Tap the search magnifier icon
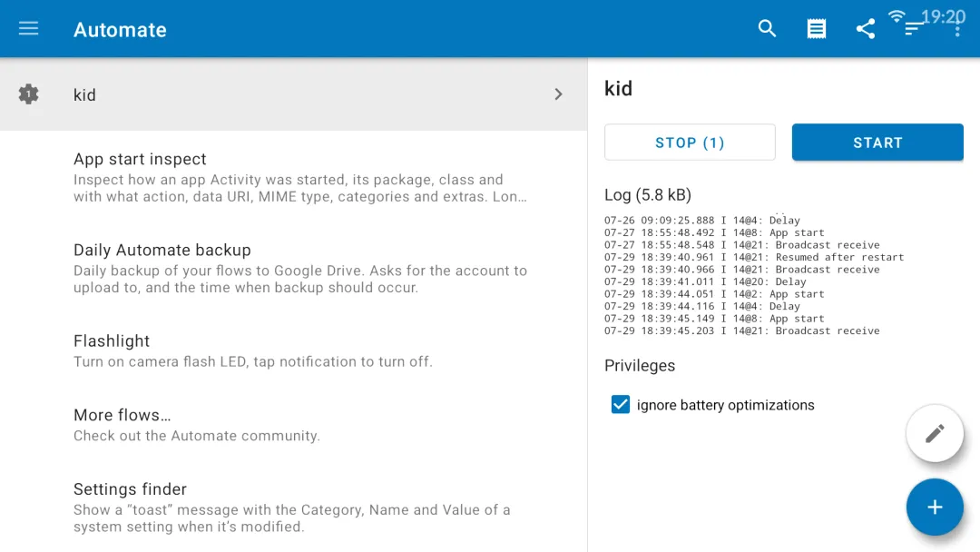Image resolution: width=980 pixels, height=552 pixels. pyautogui.click(x=767, y=29)
